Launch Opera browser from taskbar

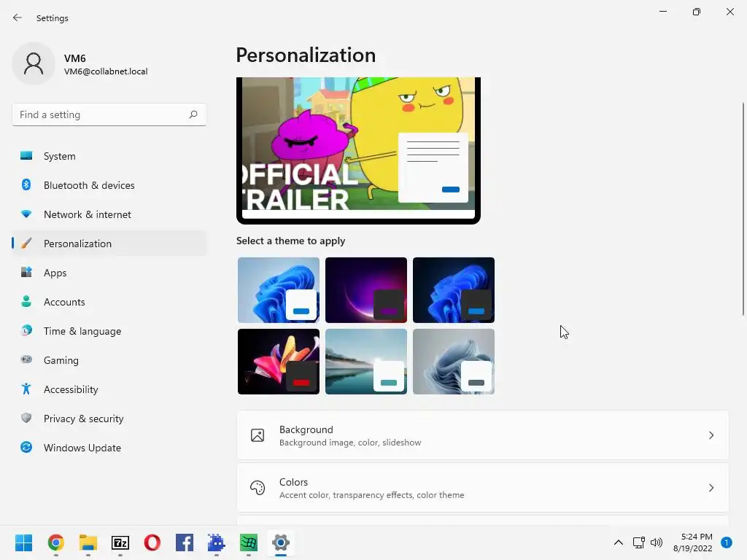coord(152,542)
